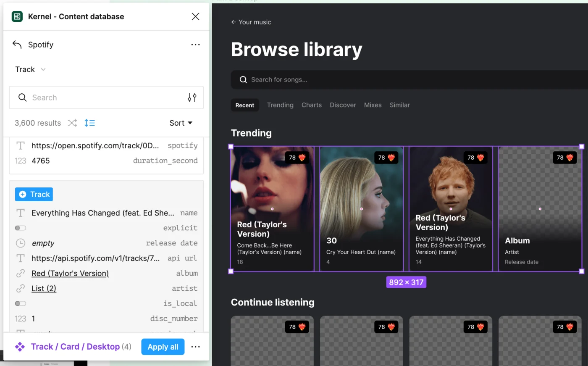Go back using the Spotify back arrow
The height and width of the screenshot is (366, 588).
[x=17, y=45]
